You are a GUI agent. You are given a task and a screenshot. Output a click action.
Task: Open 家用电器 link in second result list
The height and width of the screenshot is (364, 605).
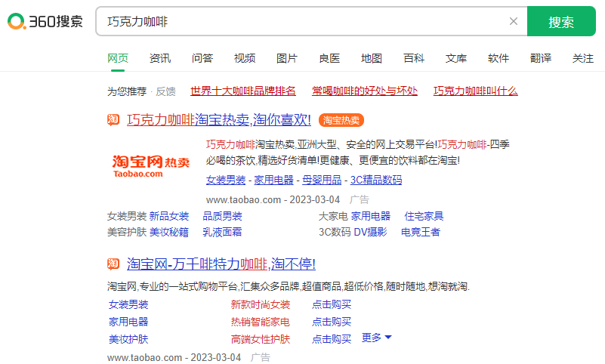click(128, 322)
